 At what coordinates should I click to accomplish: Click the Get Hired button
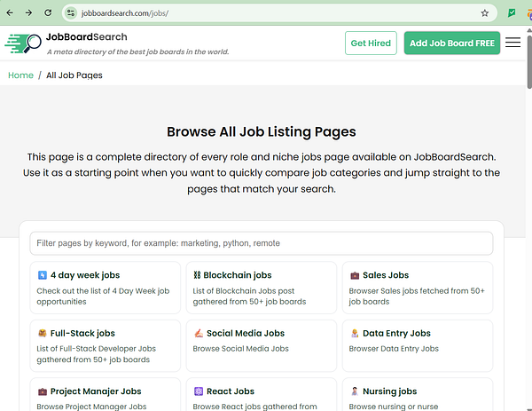coord(371,43)
